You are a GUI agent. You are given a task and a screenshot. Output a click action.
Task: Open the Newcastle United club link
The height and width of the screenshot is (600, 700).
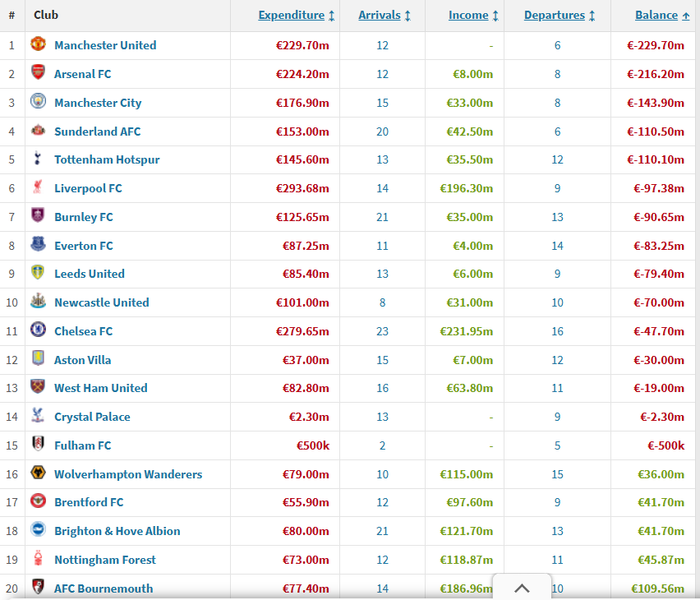click(x=102, y=302)
